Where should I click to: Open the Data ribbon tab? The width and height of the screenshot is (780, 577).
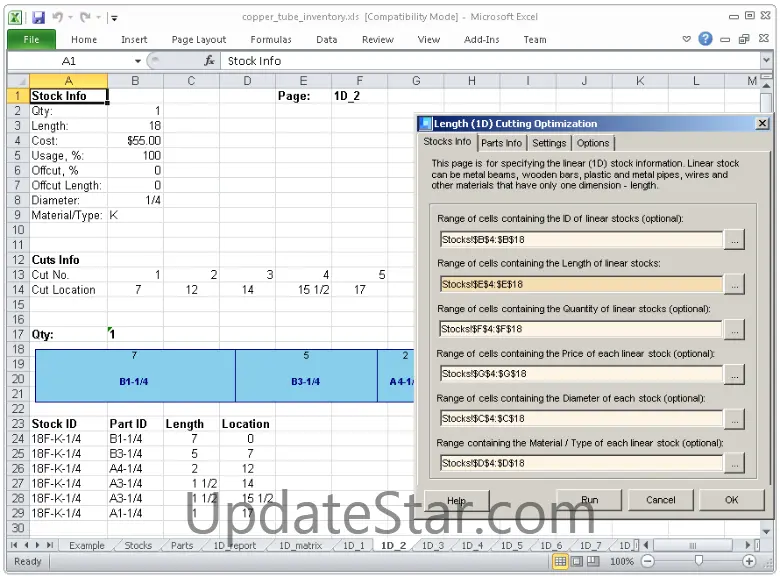(326, 39)
